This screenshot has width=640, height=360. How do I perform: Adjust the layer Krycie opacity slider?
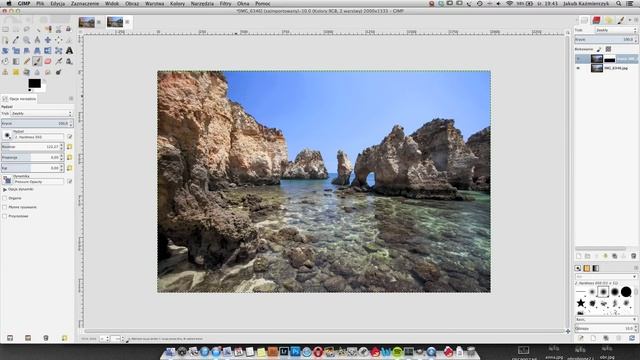606,40
